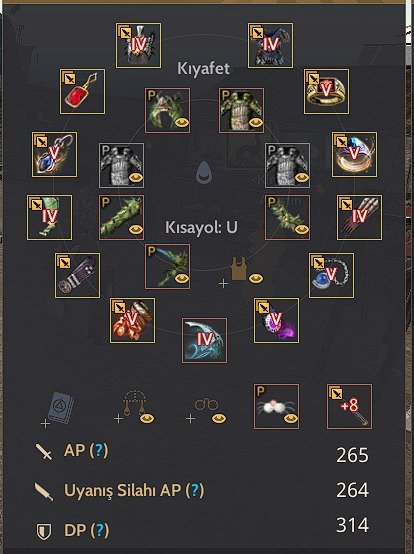Click the gold ring with red gem
The image size is (414, 554).
(327, 92)
